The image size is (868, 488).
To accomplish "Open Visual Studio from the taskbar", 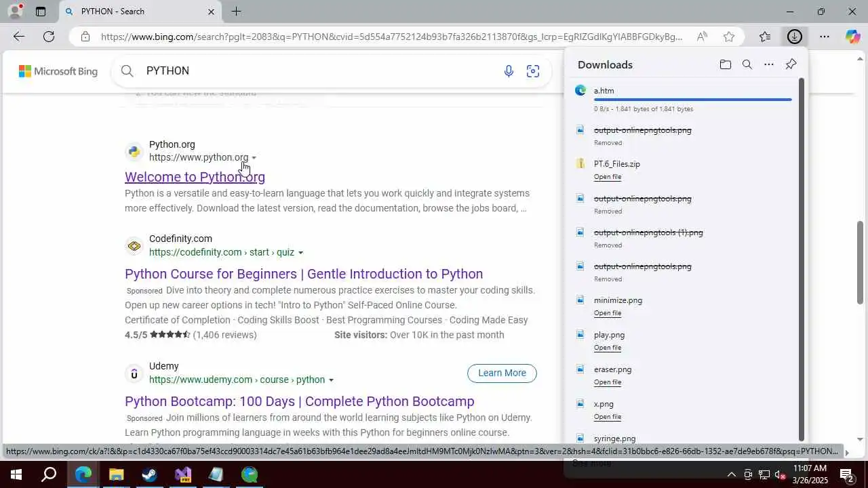I will [183, 474].
